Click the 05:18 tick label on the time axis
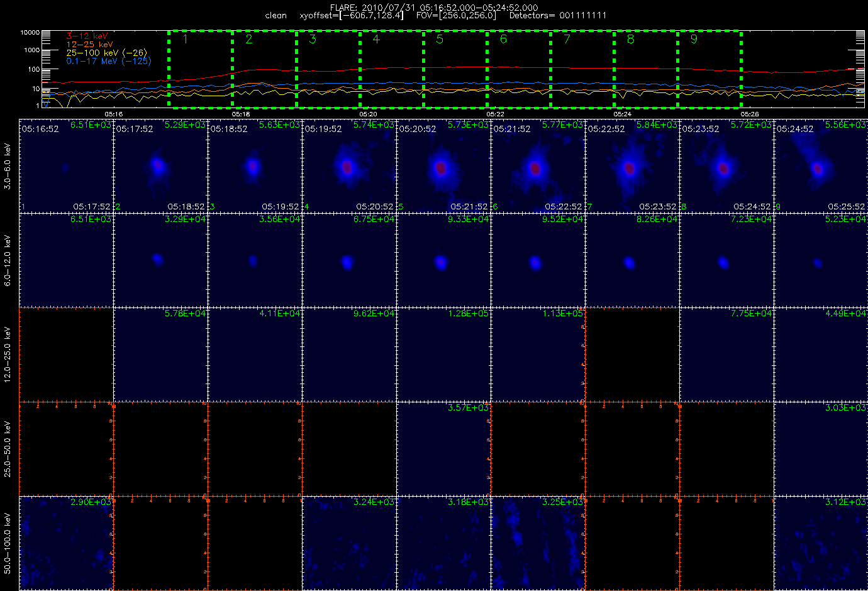Screen dimensions: 868x591 tap(241, 114)
